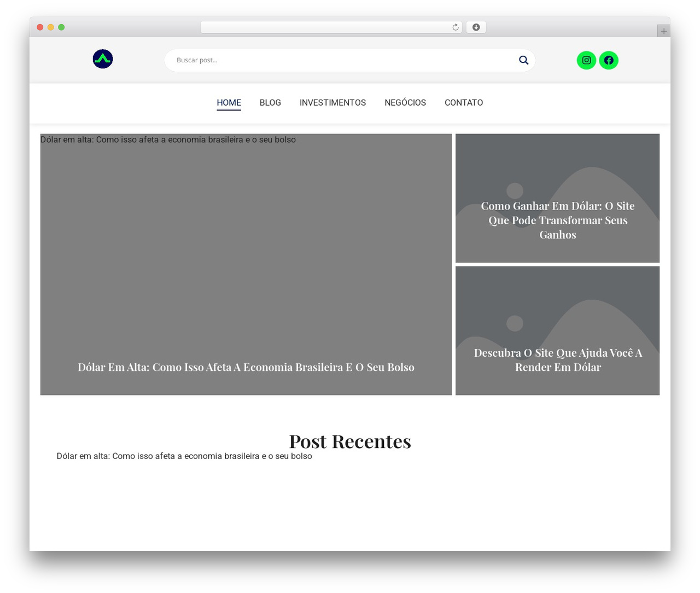Open the BLOG menu item
This screenshot has width=700, height=593.
[x=270, y=103]
